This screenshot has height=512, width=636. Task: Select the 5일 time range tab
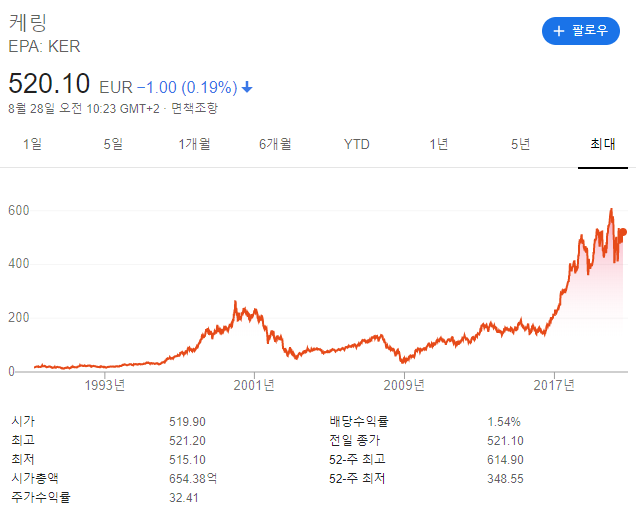pyautogui.click(x=113, y=144)
